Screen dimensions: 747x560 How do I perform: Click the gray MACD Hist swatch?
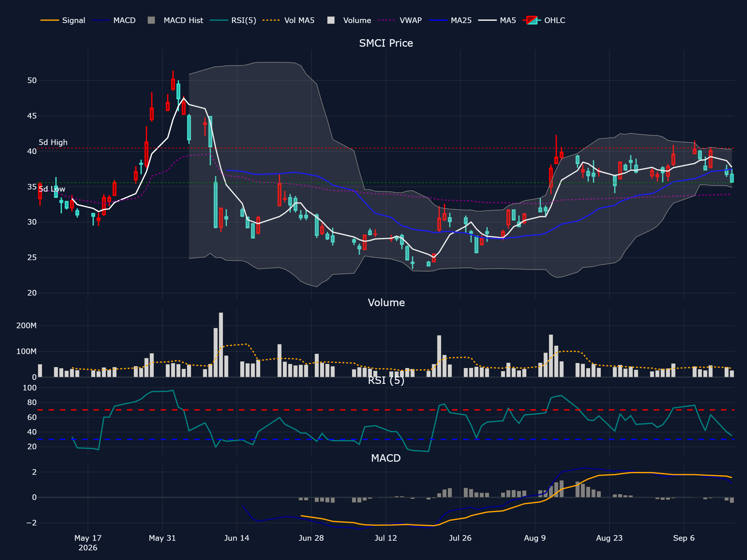151,20
